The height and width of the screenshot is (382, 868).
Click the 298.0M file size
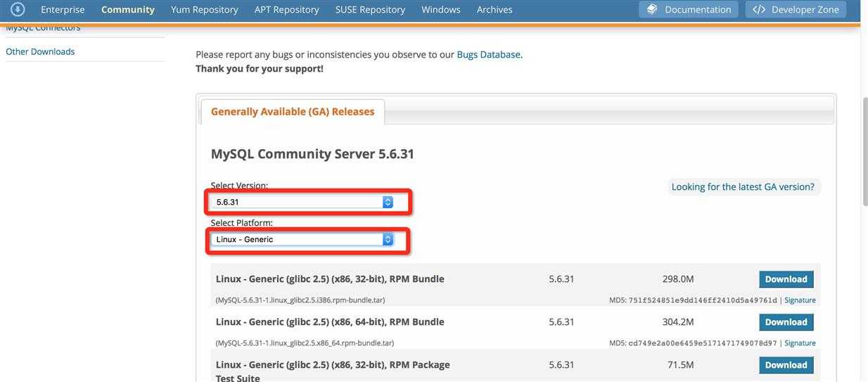click(678, 279)
